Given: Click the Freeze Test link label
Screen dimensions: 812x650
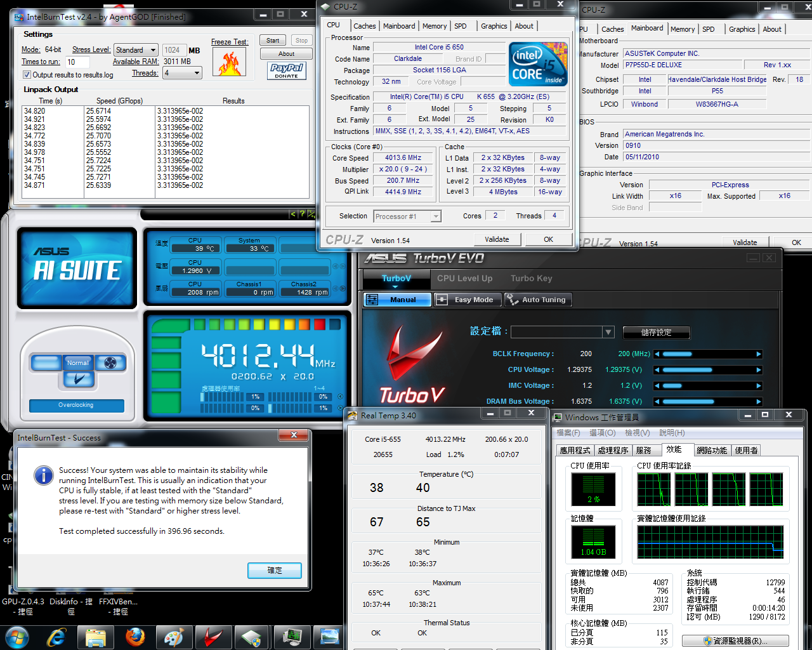Looking at the screenshot, I should [229, 42].
